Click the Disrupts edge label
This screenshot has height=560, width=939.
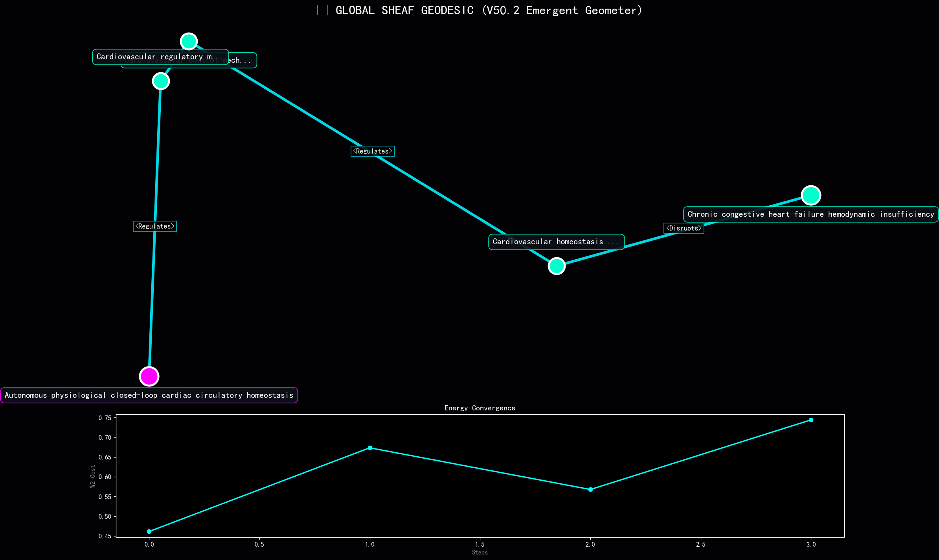(x=684, y=228)
